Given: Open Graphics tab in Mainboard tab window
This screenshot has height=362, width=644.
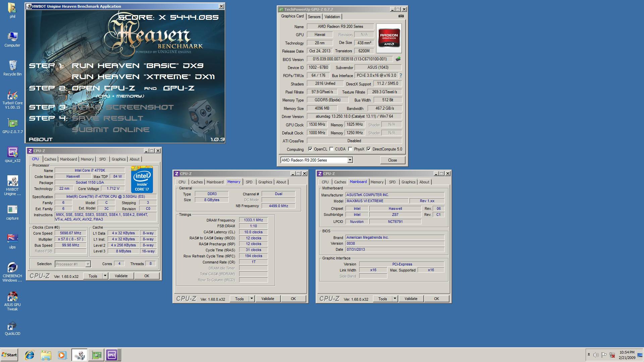Looking at the screenshot, I should pyautogui.click(x=408, y=182).
